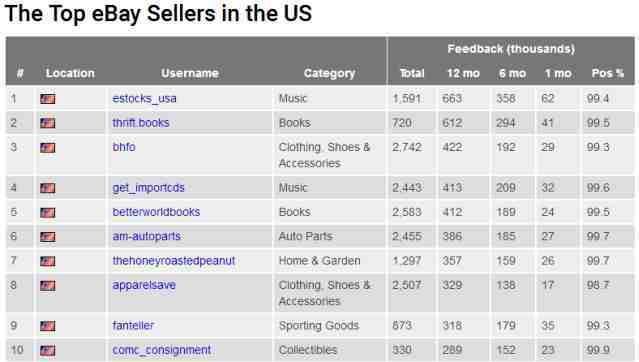Click the am-autoparts username
This screenshot has height=362, width=639.
146,236
